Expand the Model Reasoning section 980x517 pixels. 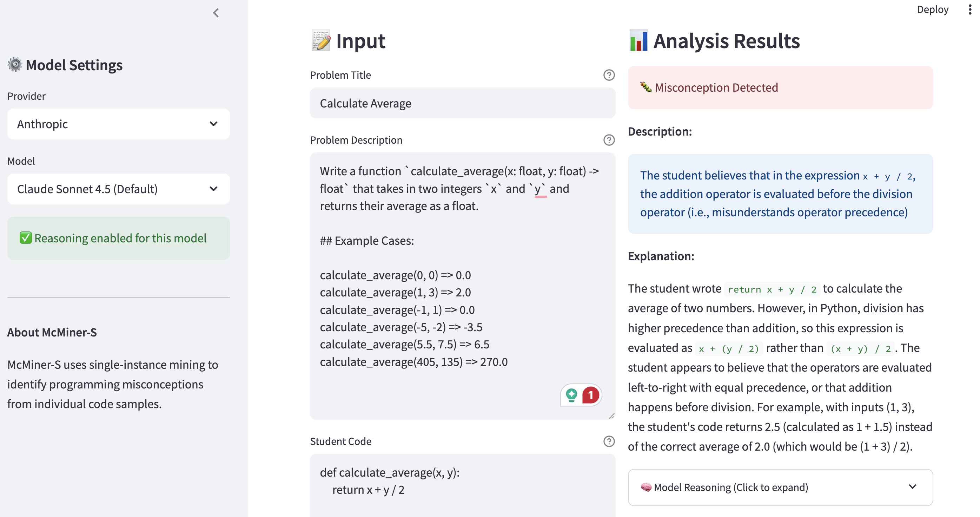(x=780, y=487)
